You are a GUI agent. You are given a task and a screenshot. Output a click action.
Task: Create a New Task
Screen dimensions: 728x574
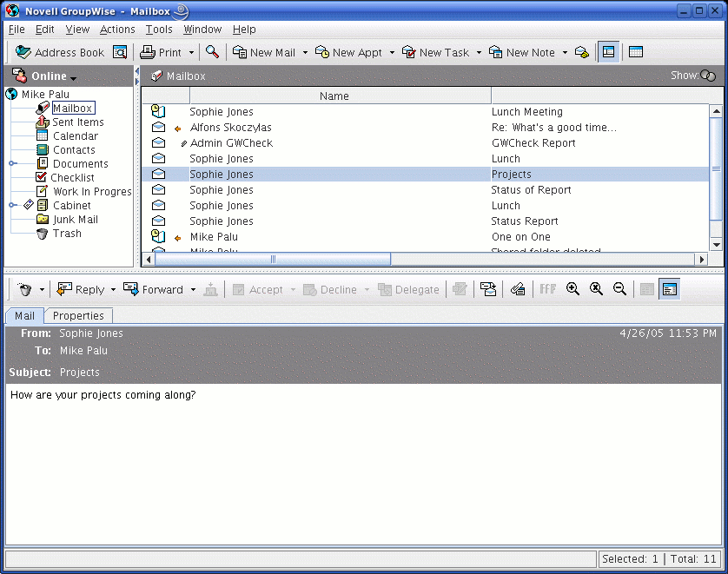[x=436, y=52]
